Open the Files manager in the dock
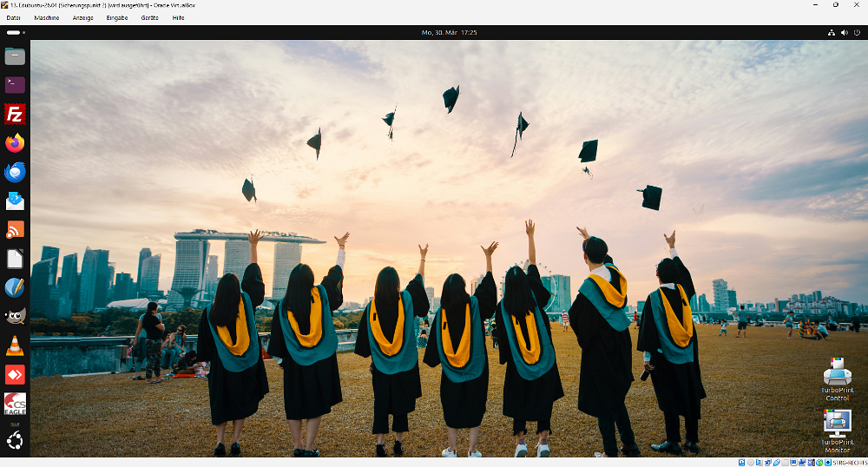 [x=15, y=56]
